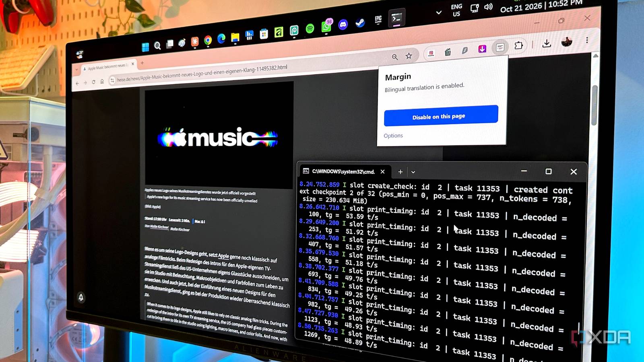
Task: Open Margin Options link
Action: [393, 136]
